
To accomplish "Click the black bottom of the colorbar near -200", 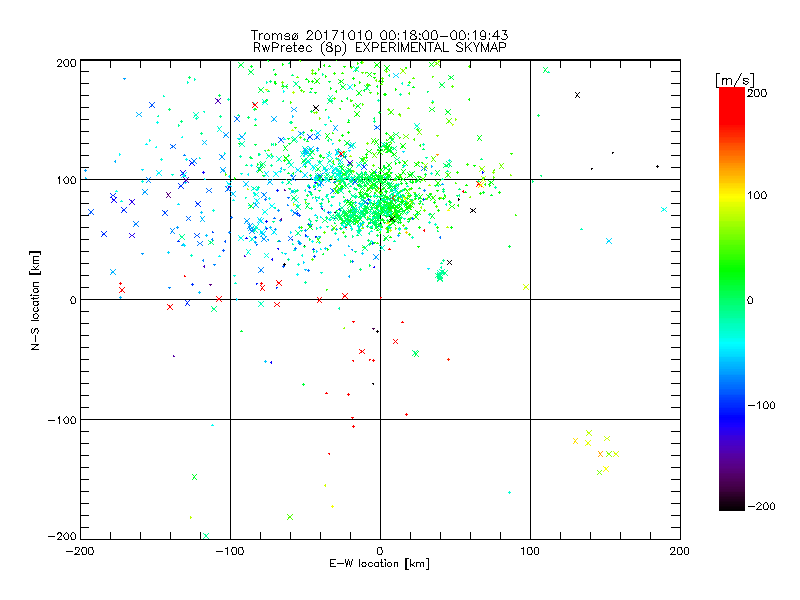I will (x=732, y=505).
